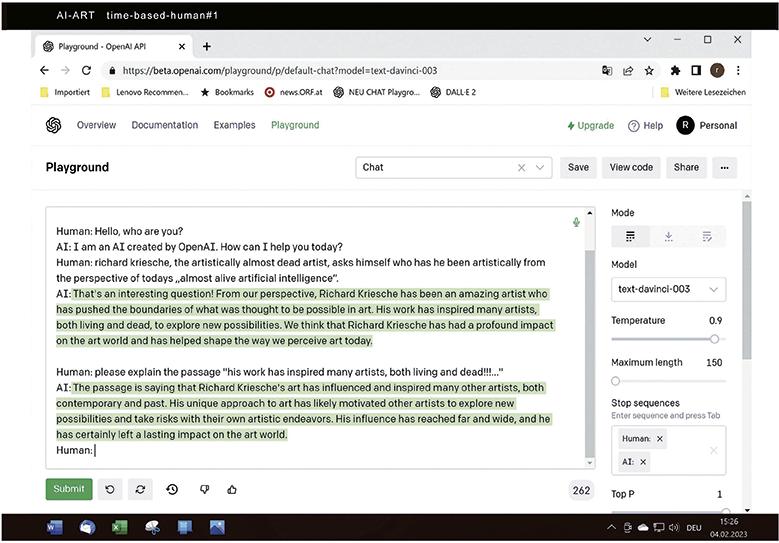Open Excel from the taskbar
Image resolution: width=779 pixels, height=543 pixels.
pos(119,527)
